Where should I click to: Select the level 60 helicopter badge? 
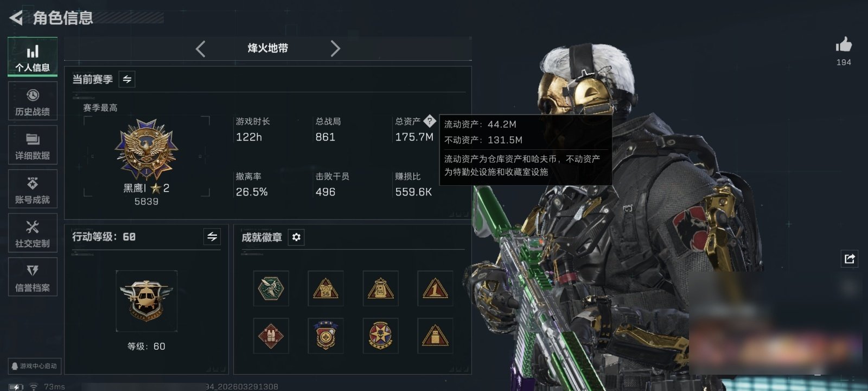[146, 300]
